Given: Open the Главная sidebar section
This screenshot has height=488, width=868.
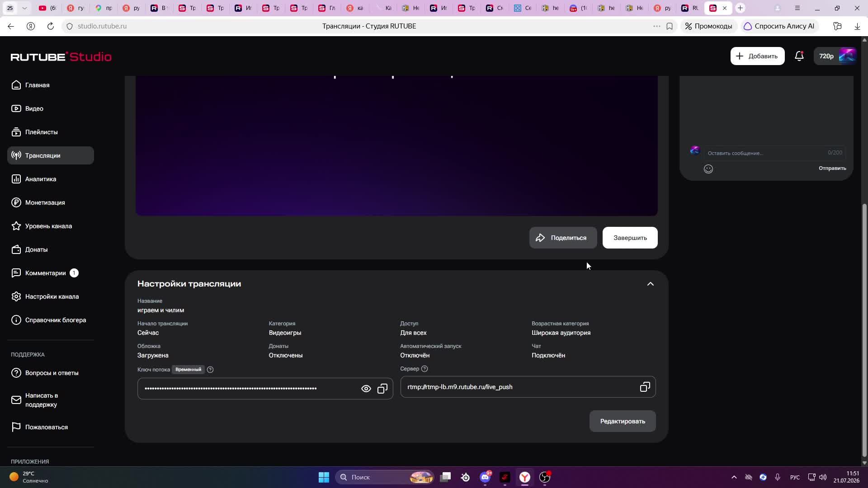Looking at the screenshot, I should coord(51,85).
